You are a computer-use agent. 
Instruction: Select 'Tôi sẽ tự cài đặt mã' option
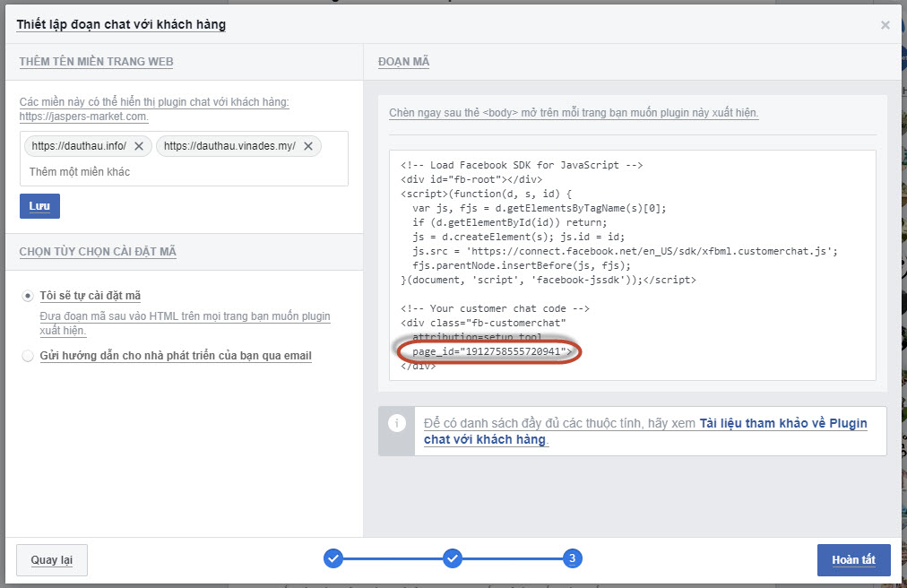(x=27, y=296)
